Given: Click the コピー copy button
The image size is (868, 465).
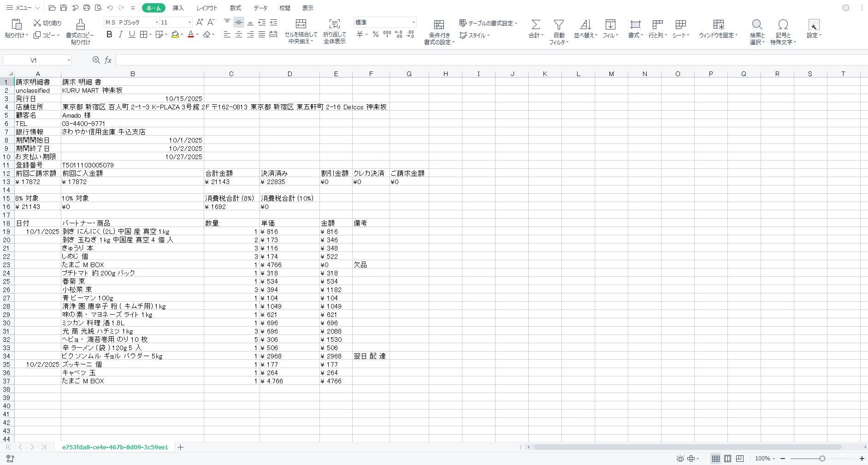Looking at the screenshot, I should coord(46,36).
